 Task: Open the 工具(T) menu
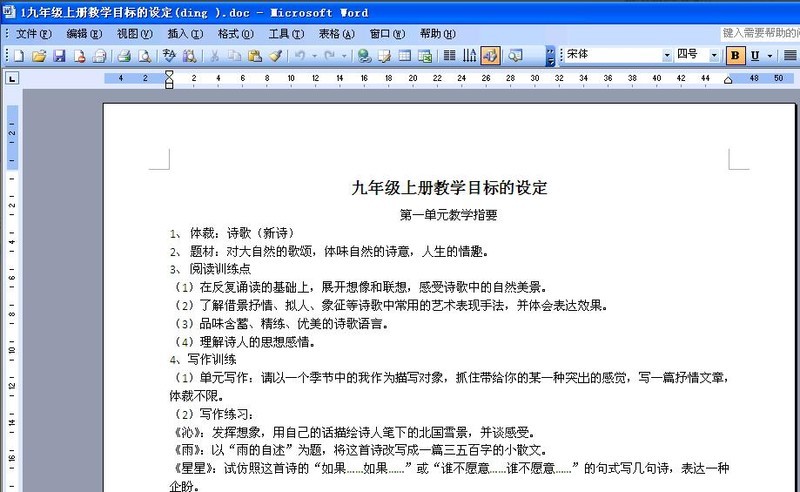pos(286,34)
